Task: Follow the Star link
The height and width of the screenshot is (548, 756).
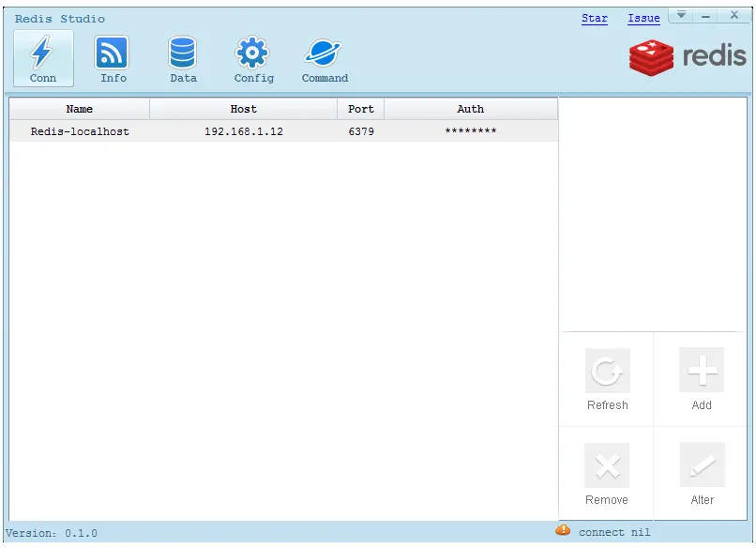Action: tap(595, 19)
